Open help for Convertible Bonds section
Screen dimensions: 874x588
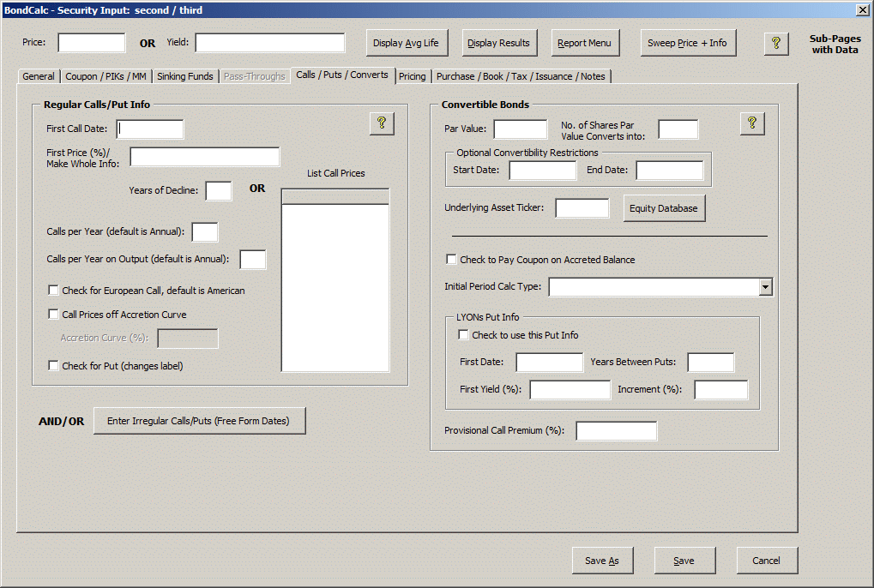[752, 123]
